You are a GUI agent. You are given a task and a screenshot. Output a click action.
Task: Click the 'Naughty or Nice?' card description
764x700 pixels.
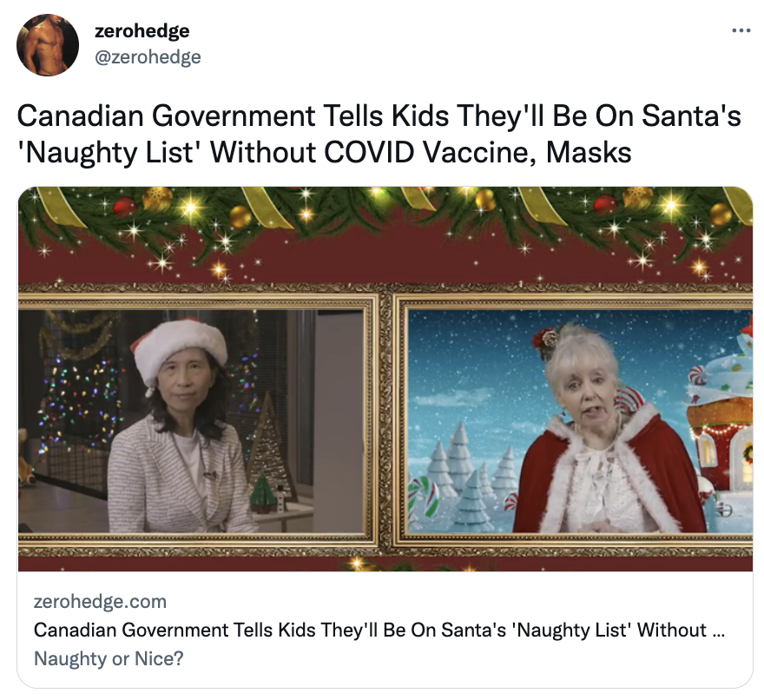click(x=109, y=658)
